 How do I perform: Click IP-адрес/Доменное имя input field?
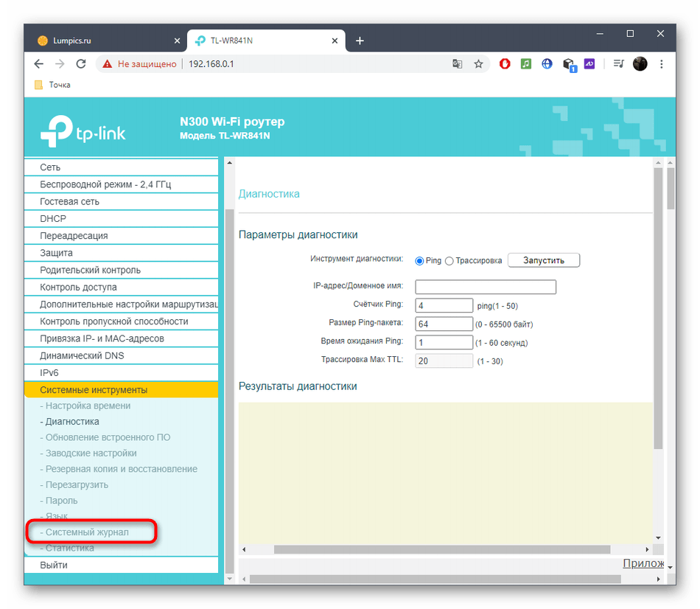[x=486, y=287]
